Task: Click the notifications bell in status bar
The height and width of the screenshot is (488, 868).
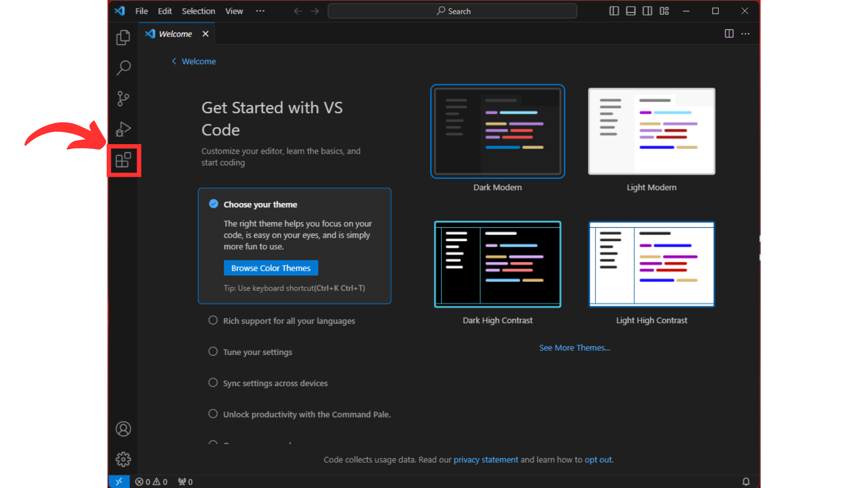Action: (746, 482)
